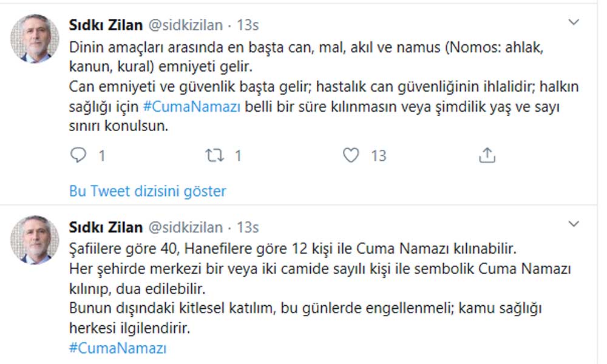Screen dimensions: 607x364
Task: Retweet the first tweet using the retweet icon
Action: tap(215, 156)
